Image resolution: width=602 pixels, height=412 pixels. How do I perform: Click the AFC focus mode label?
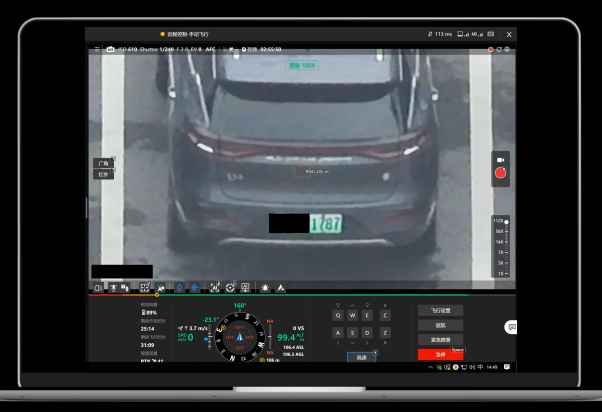pos(210,49)
